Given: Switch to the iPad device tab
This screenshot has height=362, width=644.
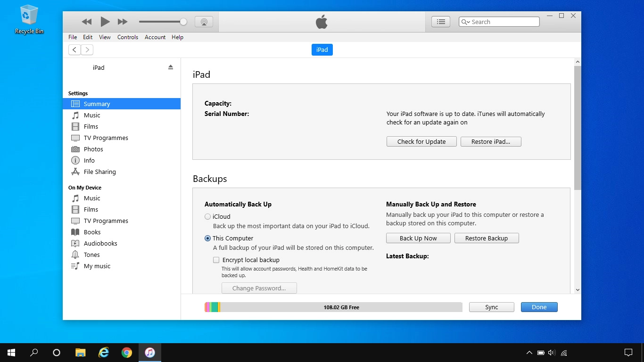Looking at the screenshot, I should click(x=322, y=49).
